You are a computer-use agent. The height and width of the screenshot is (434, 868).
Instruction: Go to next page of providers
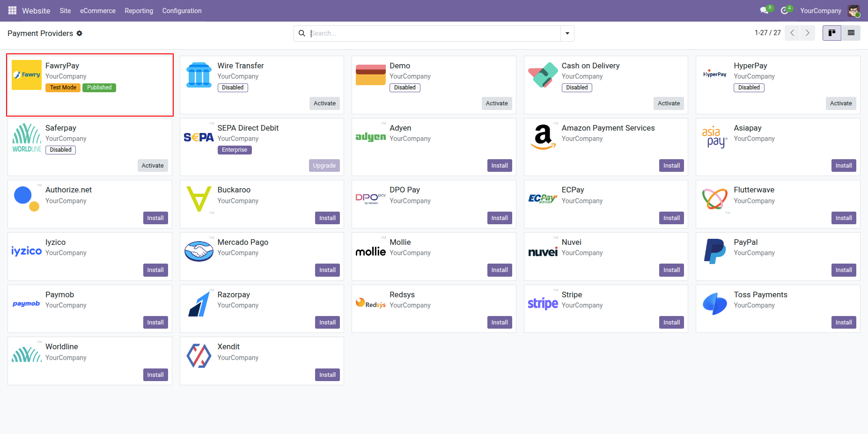tap(808, 33)
